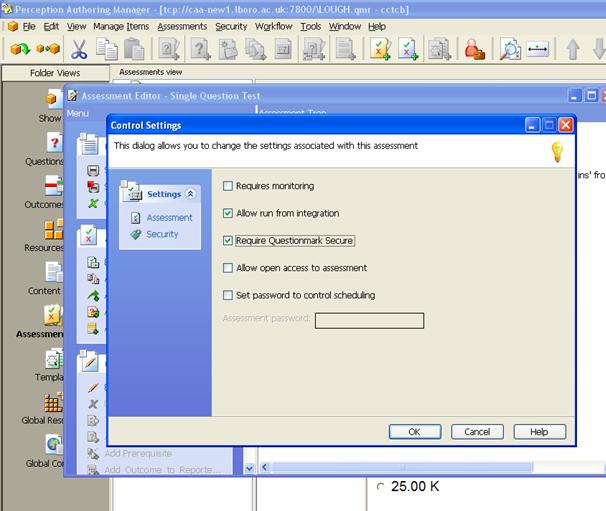Click the Copy icon in main toolbar
The height and width of the screenshot is (511, 606).
tap(107, 48)
